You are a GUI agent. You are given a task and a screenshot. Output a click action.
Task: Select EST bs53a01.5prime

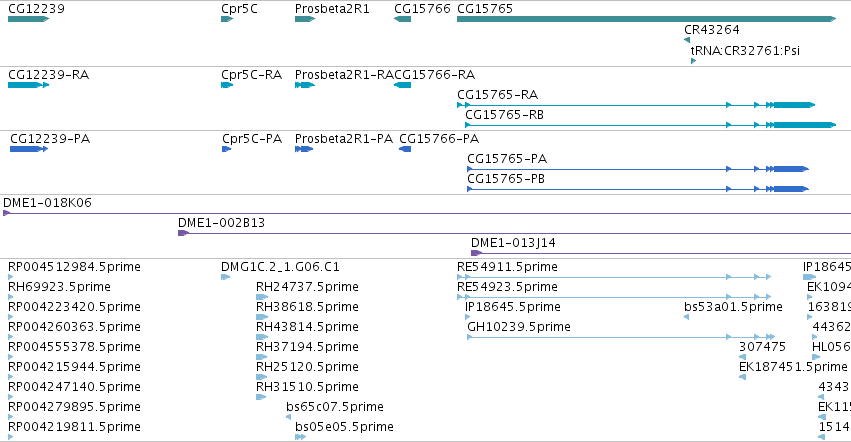pyautogui.click(x=733, y=307)
